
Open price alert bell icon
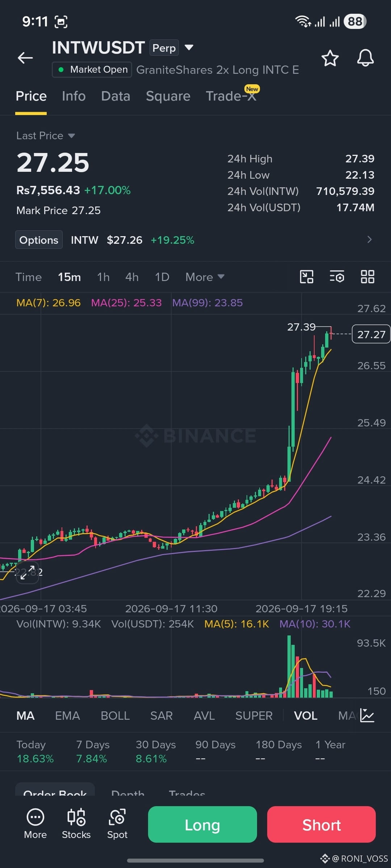(365, 58)
